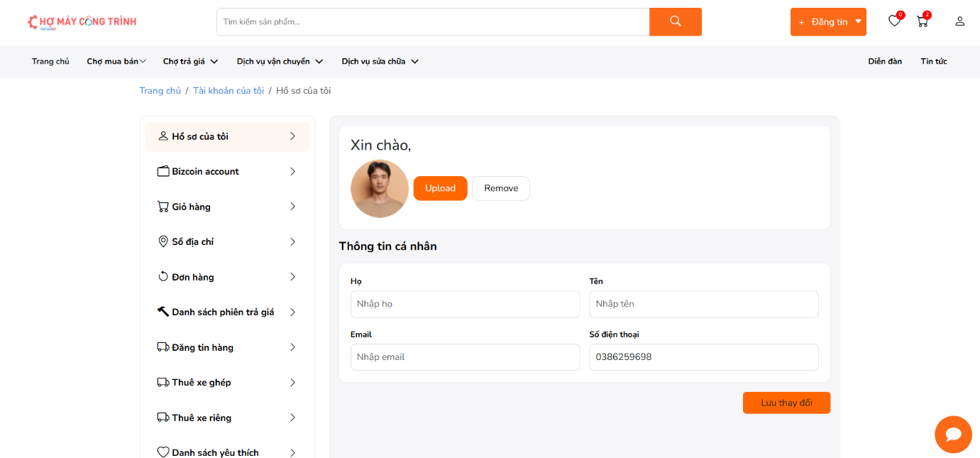Open the wishlist heart icon in header

click(x=894, y=21)
